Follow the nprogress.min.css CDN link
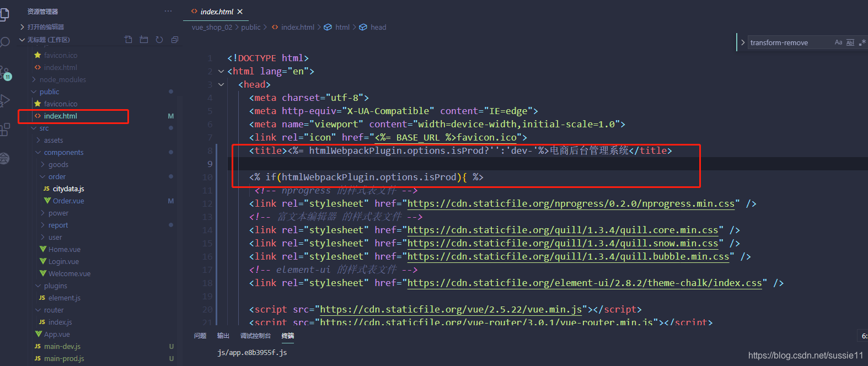The width and height of the screenshot is (868, 366). 571,203
